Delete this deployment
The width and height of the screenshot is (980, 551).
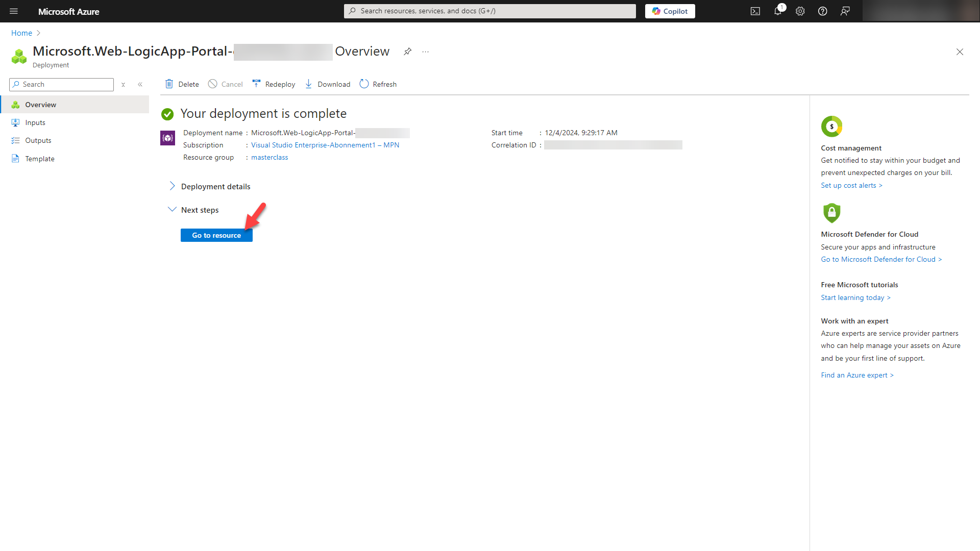point(181,84)
